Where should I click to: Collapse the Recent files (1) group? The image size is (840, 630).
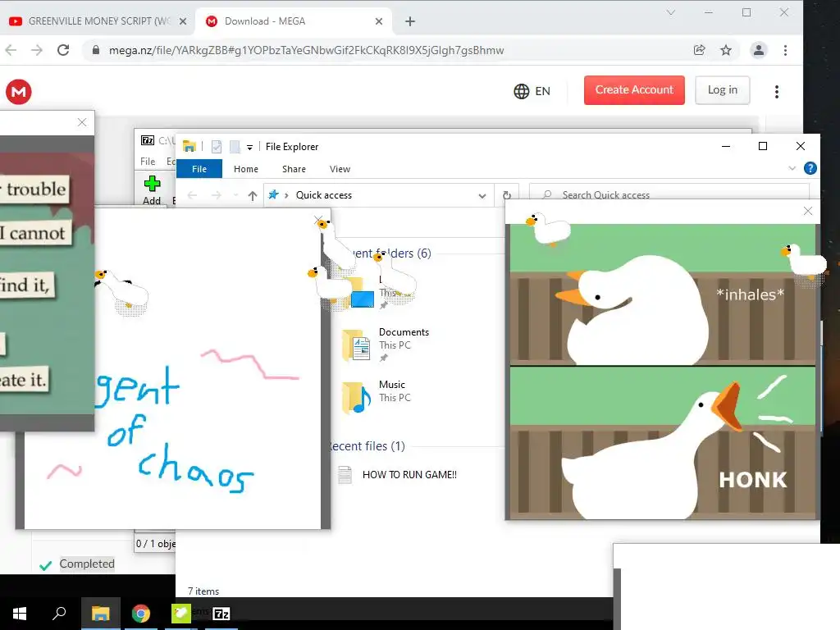367,445
